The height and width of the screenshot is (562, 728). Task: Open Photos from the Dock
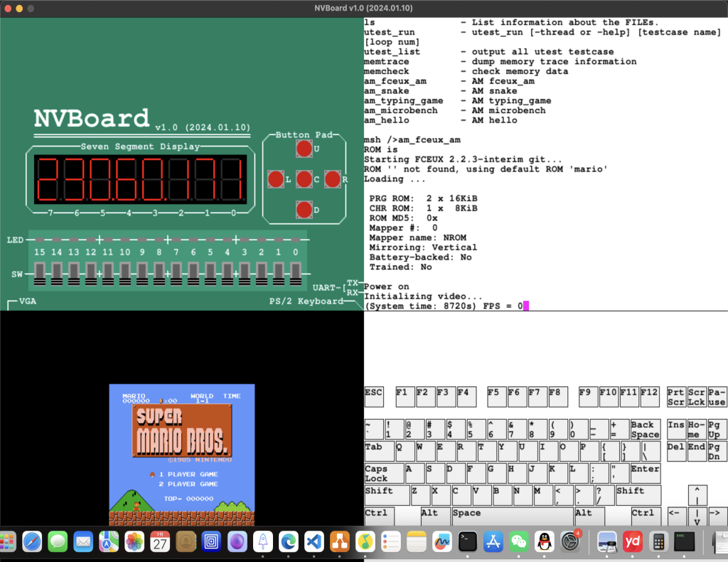tap(134, 541)
